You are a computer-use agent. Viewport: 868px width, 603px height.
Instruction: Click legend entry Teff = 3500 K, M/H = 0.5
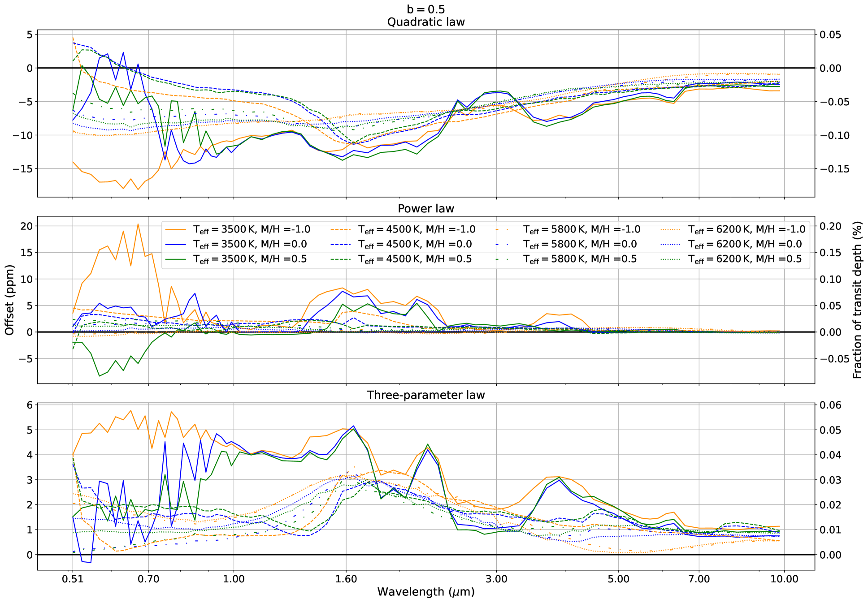[x=250, y=259]
